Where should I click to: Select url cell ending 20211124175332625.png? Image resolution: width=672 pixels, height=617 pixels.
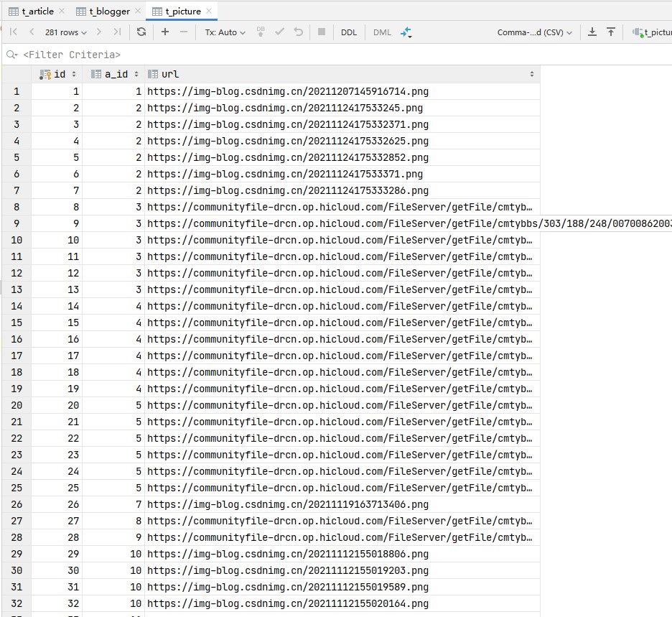click(x=342, y=141)
